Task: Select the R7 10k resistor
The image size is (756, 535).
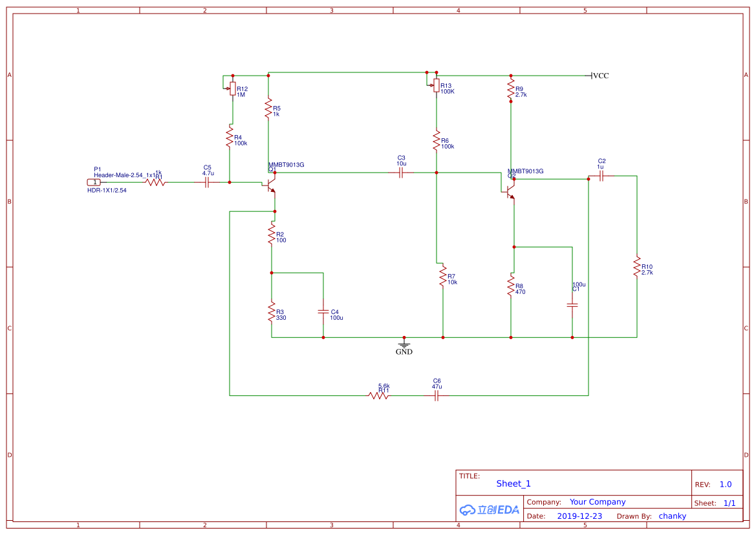Action: [442, 277]
